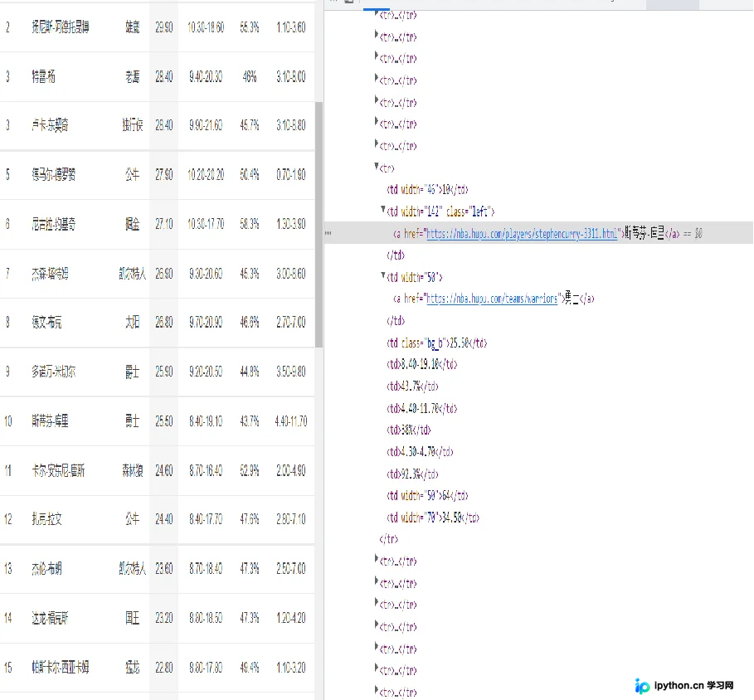Click team link 雄鹿
Screen dimensions: 754x700
pyautogui.click(x=133, y=27)
